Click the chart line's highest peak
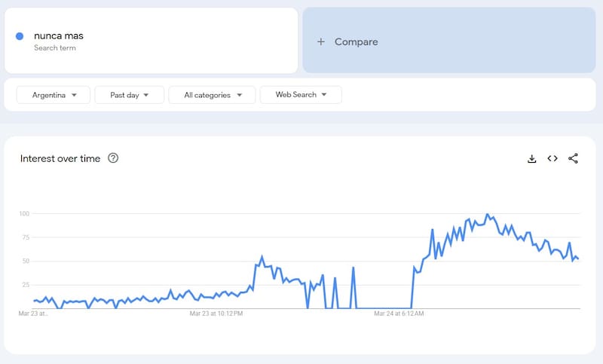Image resolution: width=603 pixels, height=364 pixels. [488, 215]
